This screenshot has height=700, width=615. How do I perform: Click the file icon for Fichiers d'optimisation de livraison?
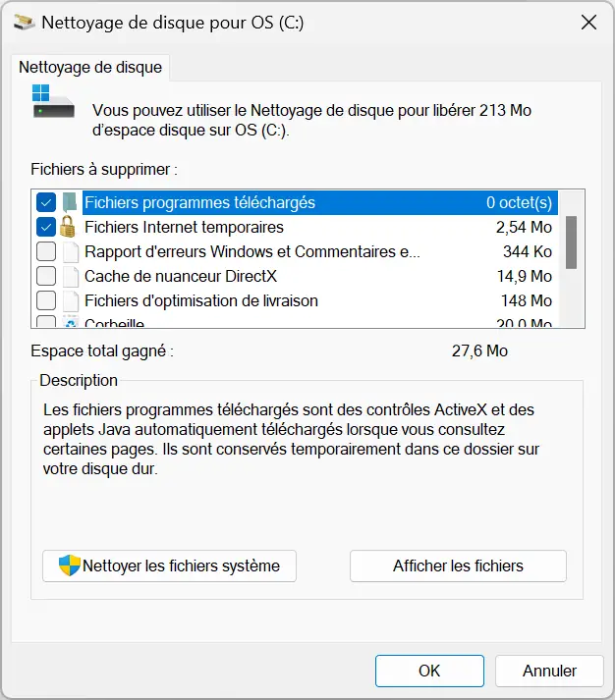point(71,300)
